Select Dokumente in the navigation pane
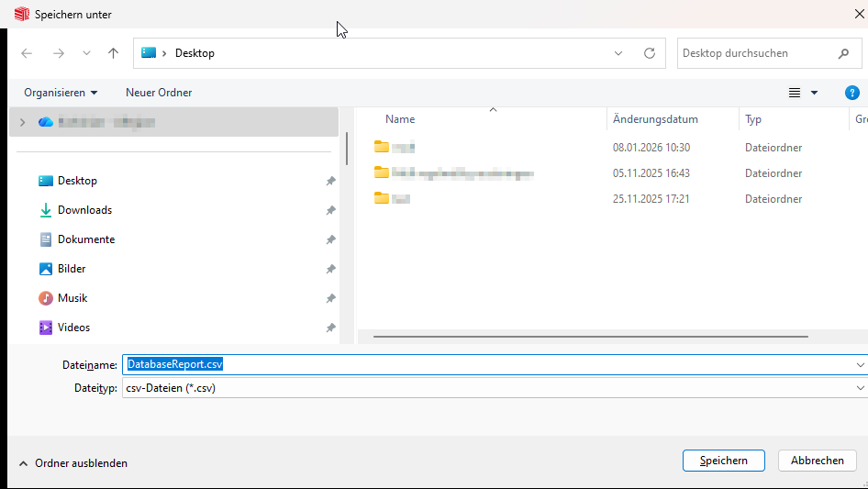 85,239
